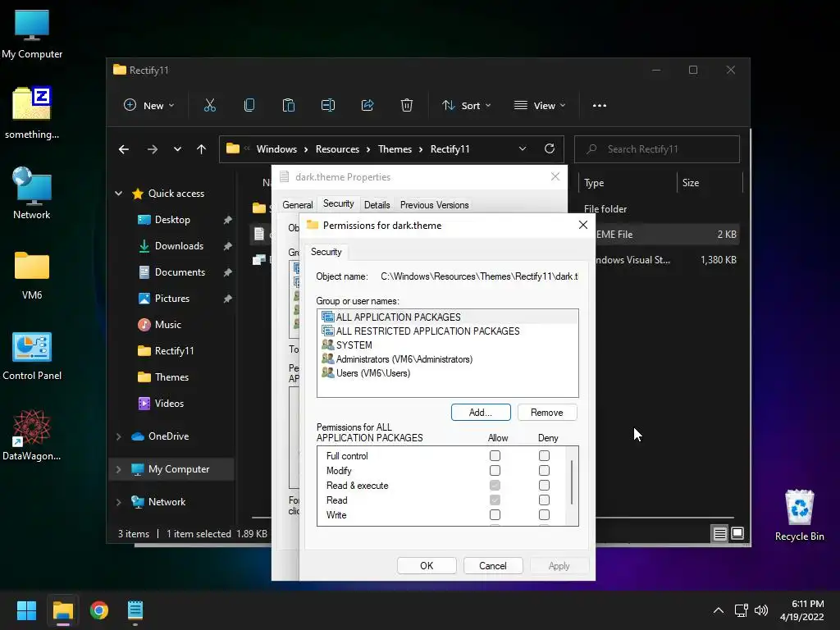This screenshot has height=630, width=840.
Task: Click the network tray icon
Action: coord(742,610)
